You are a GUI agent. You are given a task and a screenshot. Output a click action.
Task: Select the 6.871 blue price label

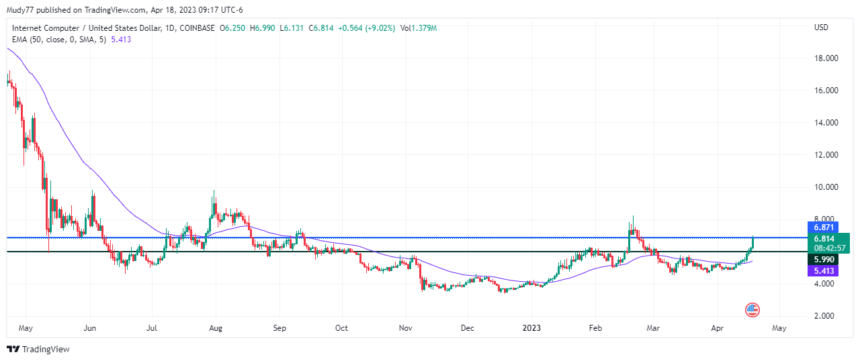[x=824, y=227]
